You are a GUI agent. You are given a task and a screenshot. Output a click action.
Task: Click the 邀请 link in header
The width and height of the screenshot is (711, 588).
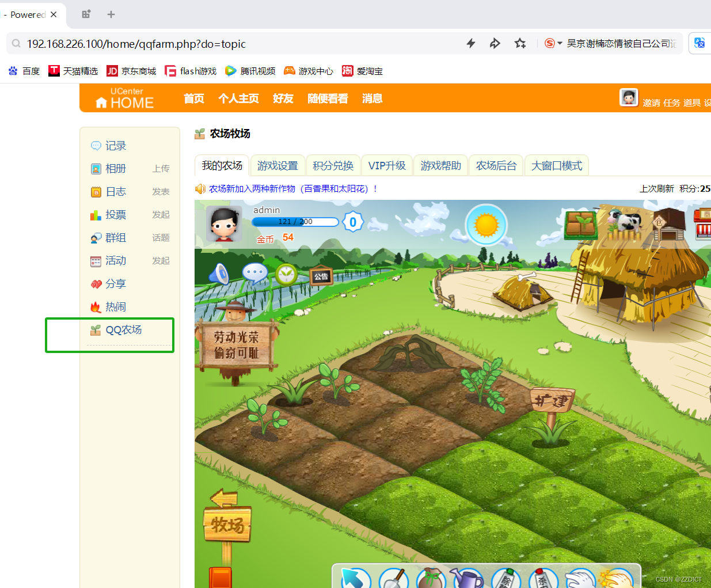[x=651, y=103]
